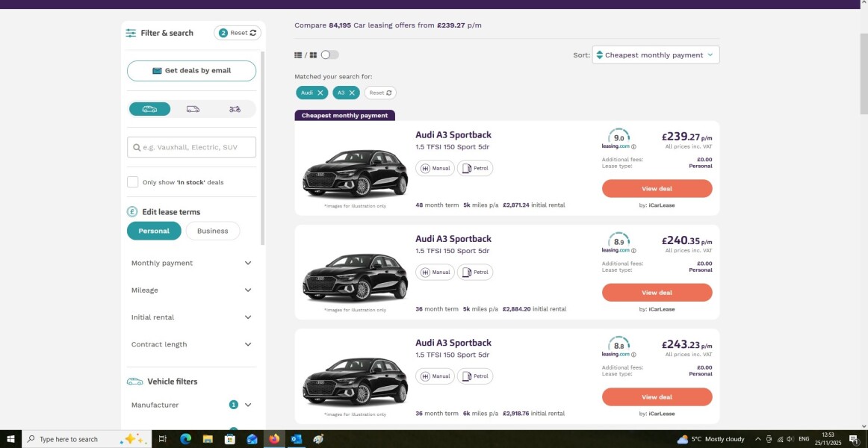The width and height of the screenshot is (868, 448).
Task: Select the car vehicle type icon
Action: [149, 109]
